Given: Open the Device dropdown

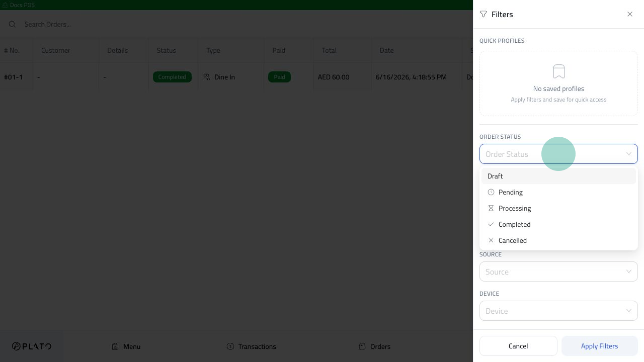Looking at the screenshot, I should point(558,311).
